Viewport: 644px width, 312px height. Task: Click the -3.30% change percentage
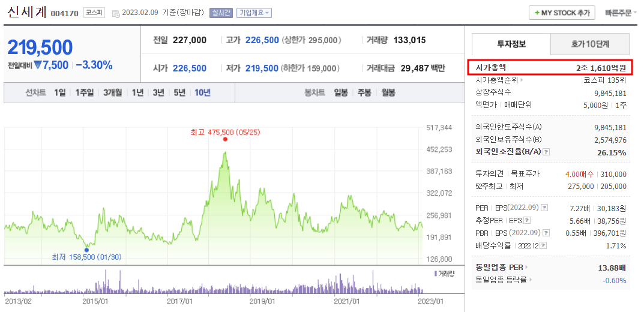[x=94, y=65]
